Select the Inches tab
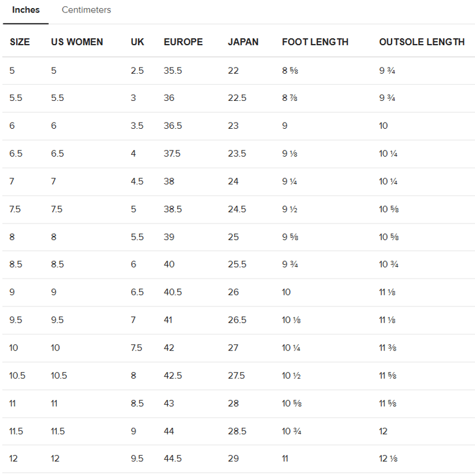The height and width of the screenshot is (476, 475). [26, 10]
